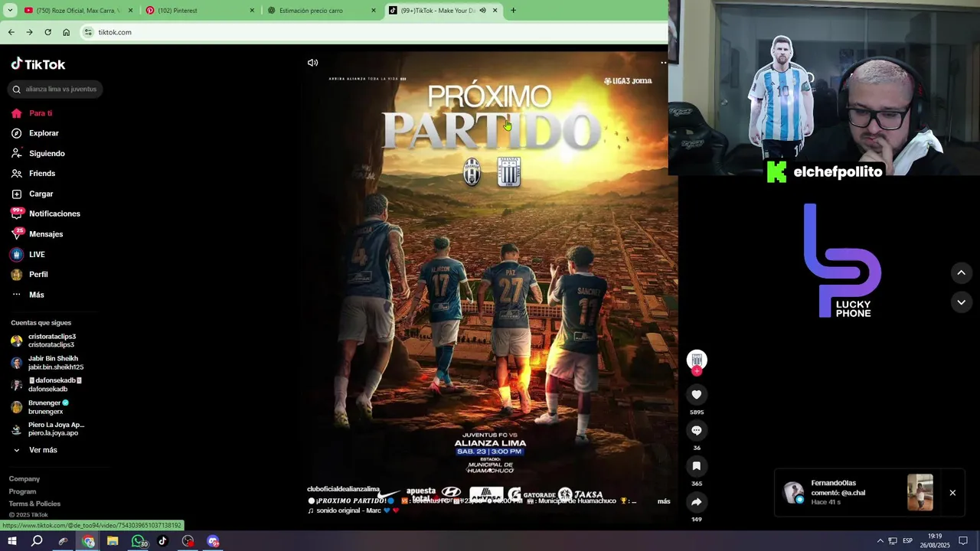Click Terms & Policies footer link
Image resolution: width=980 pixels, height=551 pixels.
pyautogui.click(x=34, y=504)
